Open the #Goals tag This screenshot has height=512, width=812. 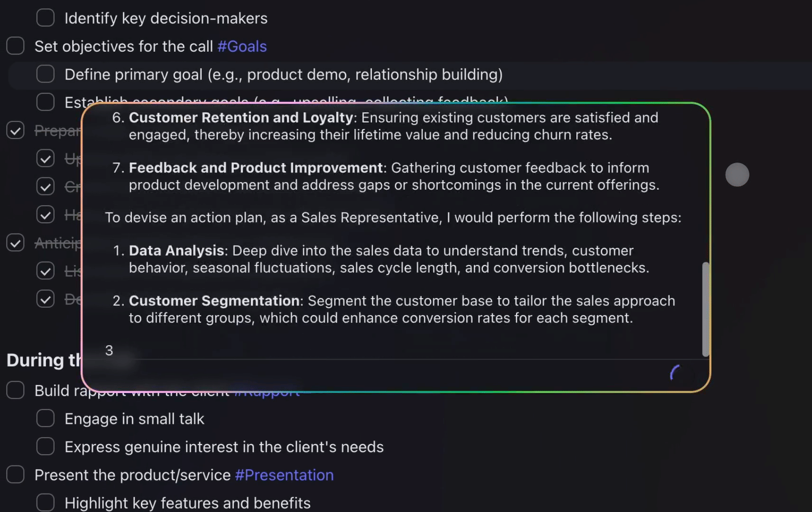(x=242, y=46)
